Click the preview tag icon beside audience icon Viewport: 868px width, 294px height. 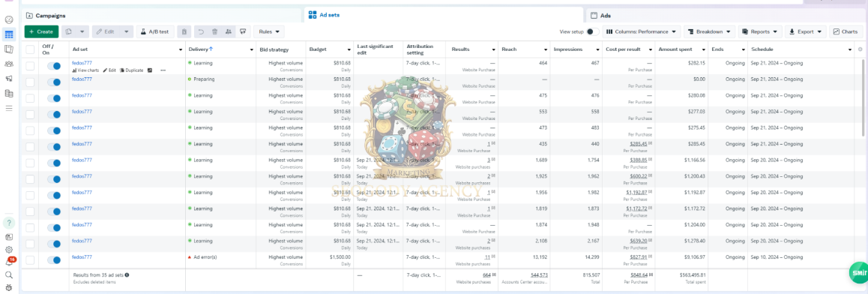point(242,32)
